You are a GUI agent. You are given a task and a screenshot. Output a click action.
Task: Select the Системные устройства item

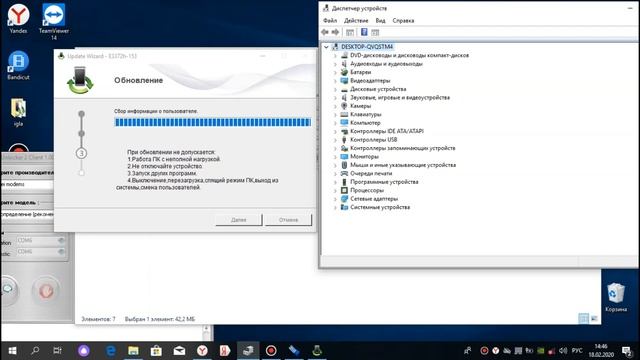(x=380, y=207)
